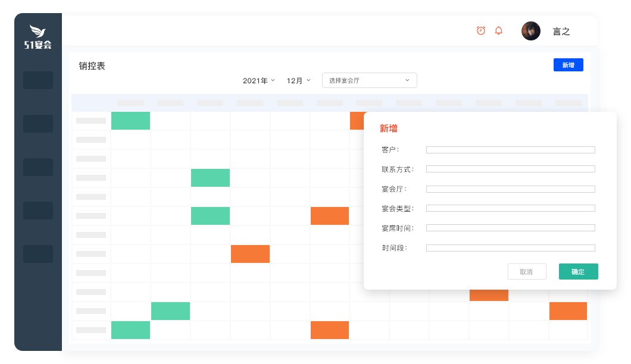The image size is (631, 364).
Task: Click the user avatar photo
Action: (x=530, y=31)
